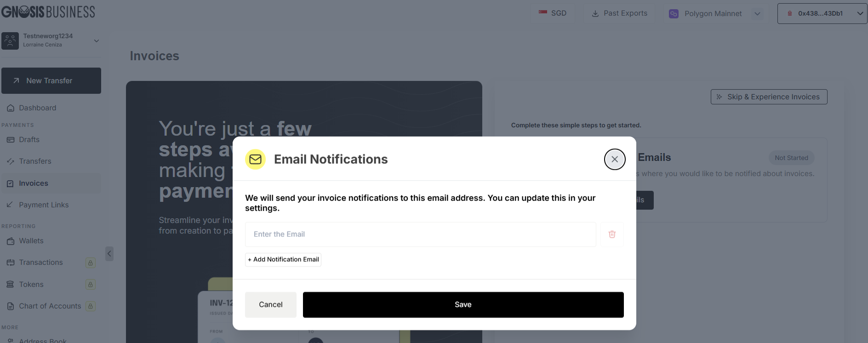
Task: Open Past Exports
Action: 619,13
